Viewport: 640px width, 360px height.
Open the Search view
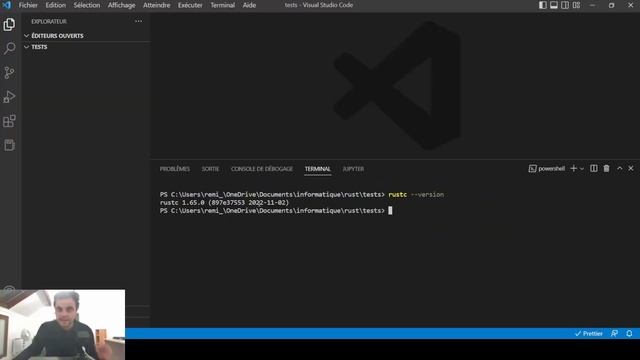point(9,49)
